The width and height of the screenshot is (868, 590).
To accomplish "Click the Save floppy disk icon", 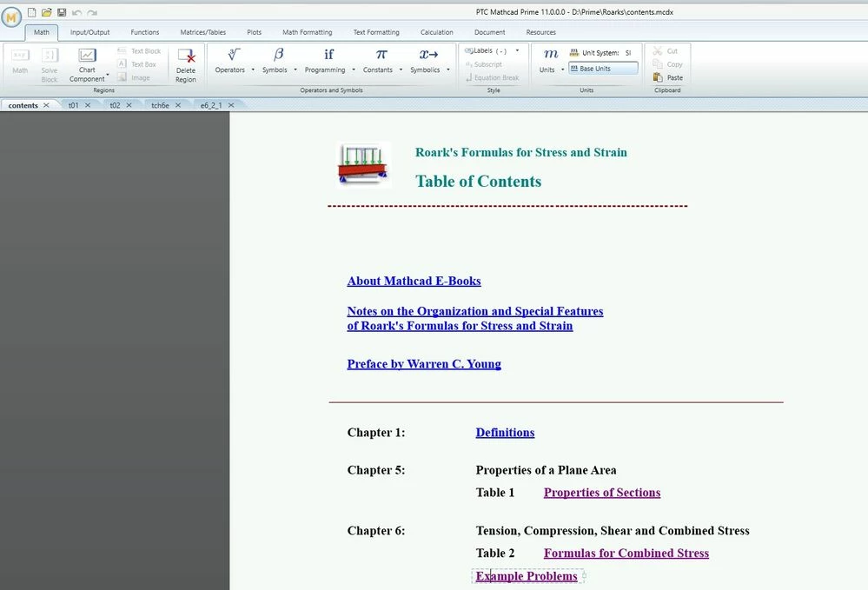I will pyautogui.click(x=62, y=12).
